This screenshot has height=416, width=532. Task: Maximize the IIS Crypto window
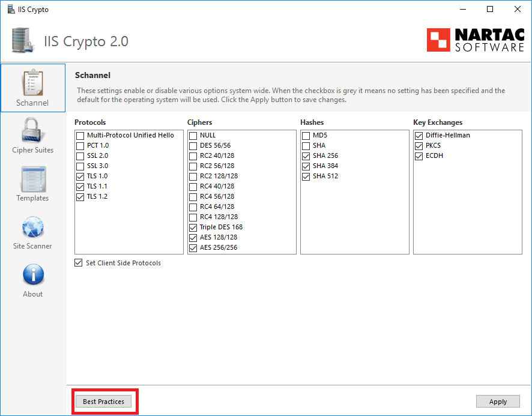[490, 9]
